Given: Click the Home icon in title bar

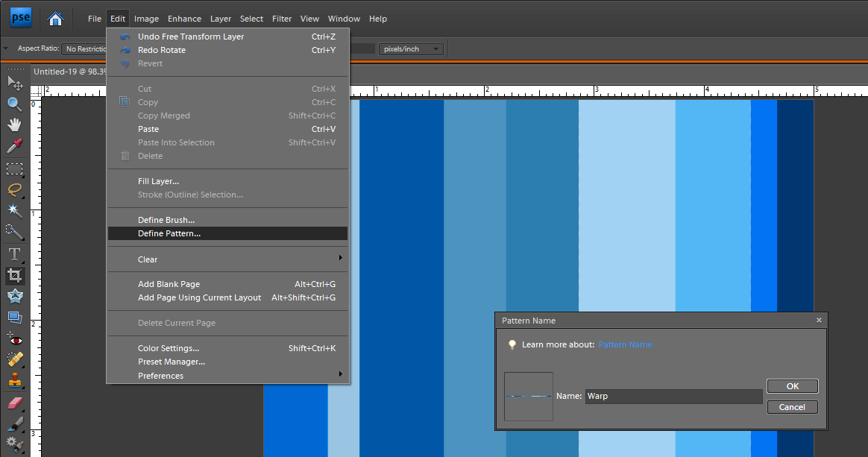Looking at the screenshot, I should 55,19.
